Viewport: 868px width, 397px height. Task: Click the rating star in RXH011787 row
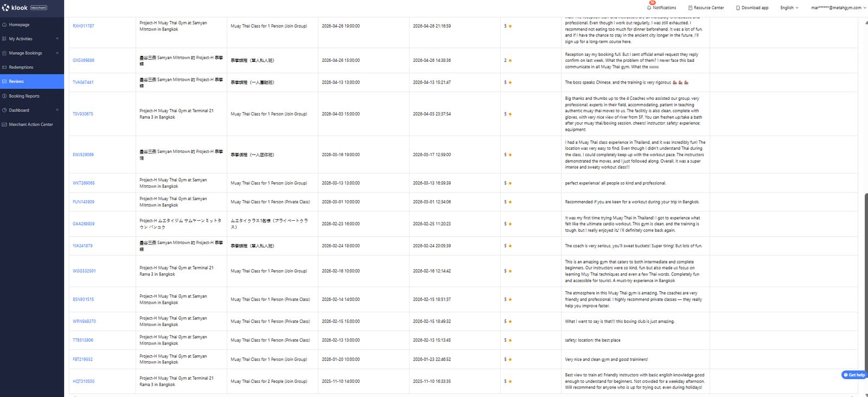tap(510, 26)
